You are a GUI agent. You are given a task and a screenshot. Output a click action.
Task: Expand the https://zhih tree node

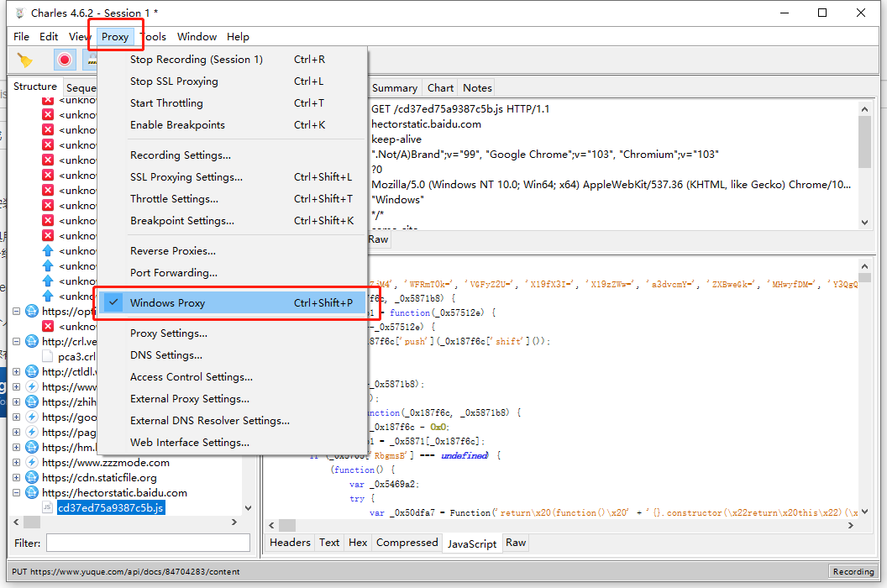pos(17,402)
